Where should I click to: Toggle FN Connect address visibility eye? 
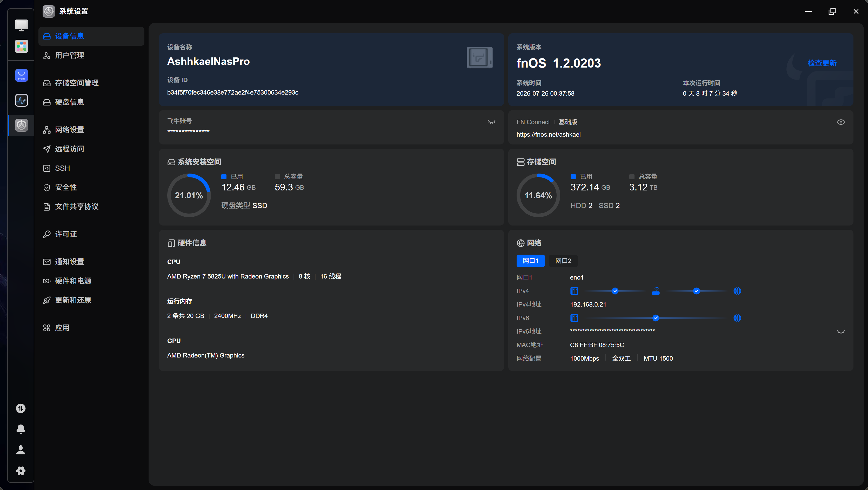click(841, 122)
